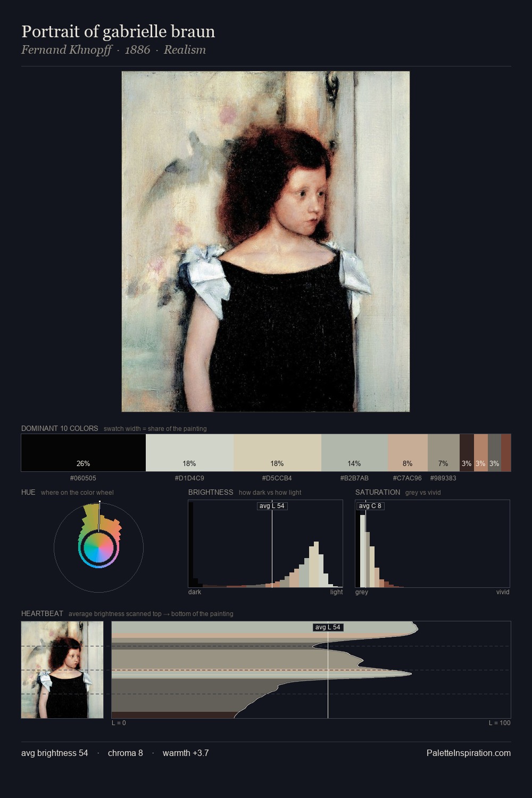Click the 'light' axis label under brightness
The image size is (532, 798).
pos(337,592)
